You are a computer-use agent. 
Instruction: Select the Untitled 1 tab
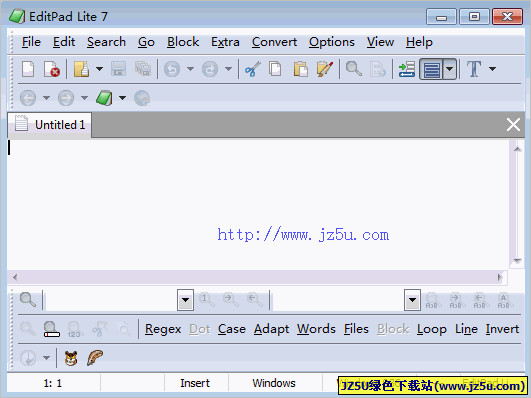click(x=49, y=125)
